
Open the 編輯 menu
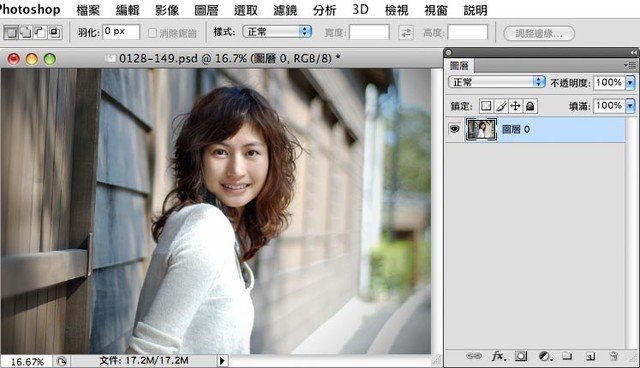point(127,10)
